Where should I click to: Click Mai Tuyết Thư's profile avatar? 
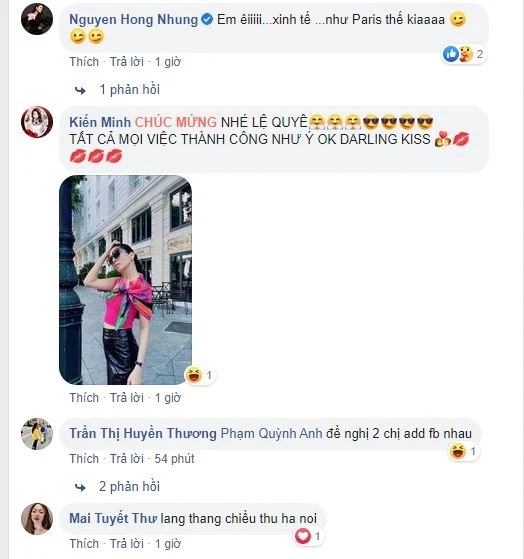pos(37,519)
